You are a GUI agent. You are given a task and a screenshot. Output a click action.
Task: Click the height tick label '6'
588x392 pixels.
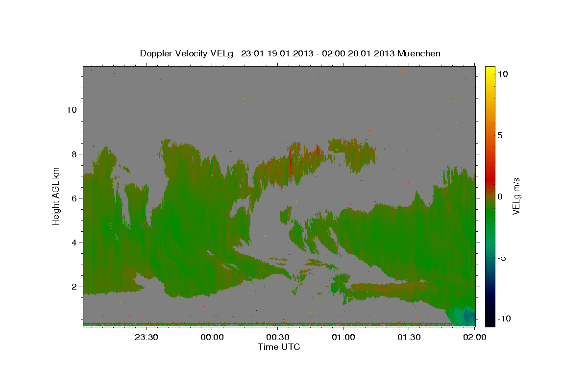point(74,198)
